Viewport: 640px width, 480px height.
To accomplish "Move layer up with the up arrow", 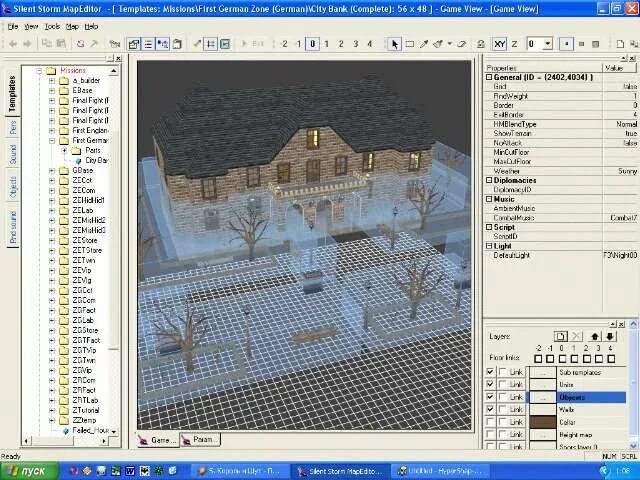I will tap(595, 336).
